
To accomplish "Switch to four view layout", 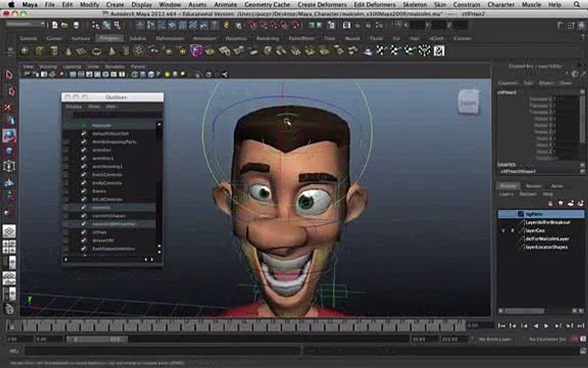I will click(x=9, y=247).
